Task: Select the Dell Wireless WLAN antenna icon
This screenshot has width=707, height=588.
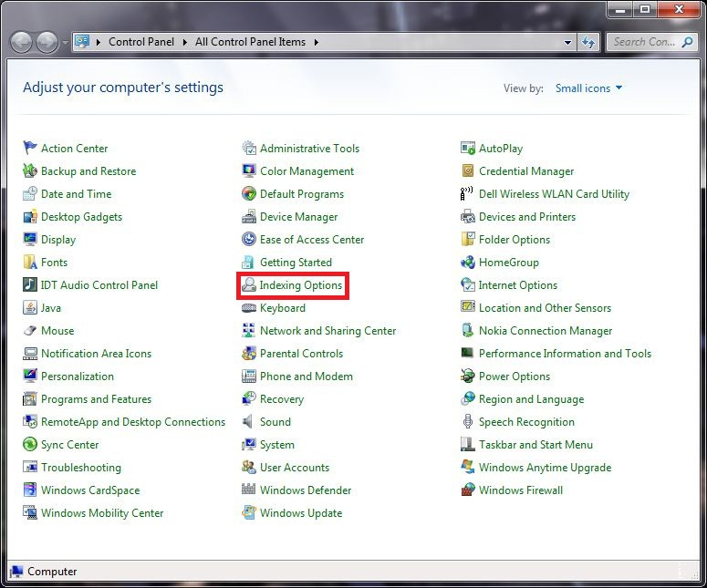Action: (467, 194)
